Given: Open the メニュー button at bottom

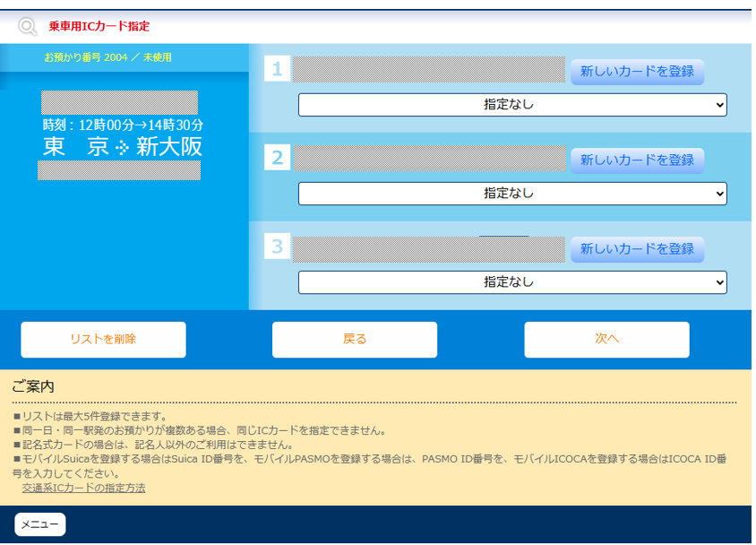Looking at the screenshot, I should coord(39,524).
